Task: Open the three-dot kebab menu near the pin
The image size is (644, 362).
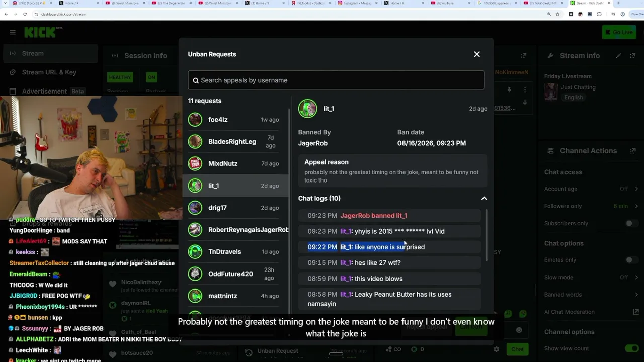Action: pyautogui.click(x=525, y=90)
